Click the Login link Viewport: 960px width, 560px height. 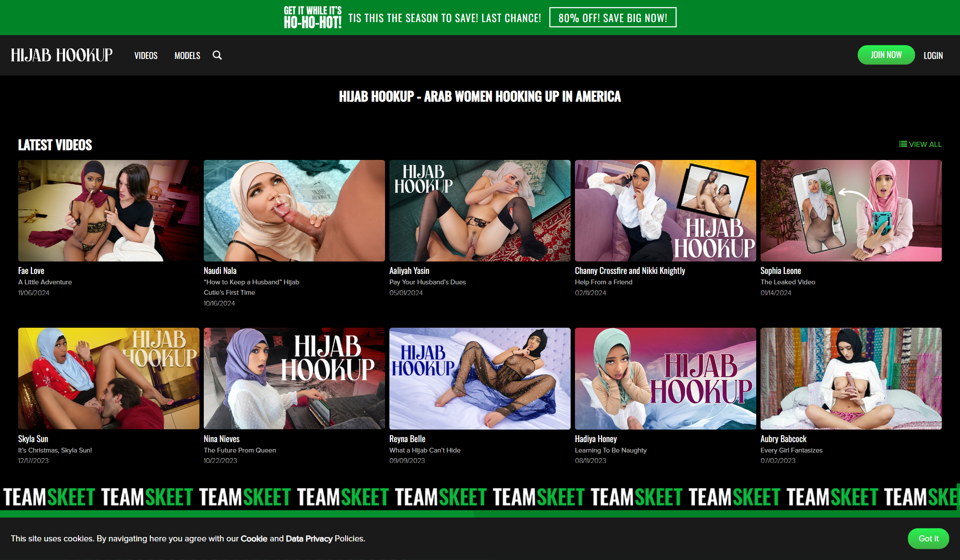click(933, 55)
